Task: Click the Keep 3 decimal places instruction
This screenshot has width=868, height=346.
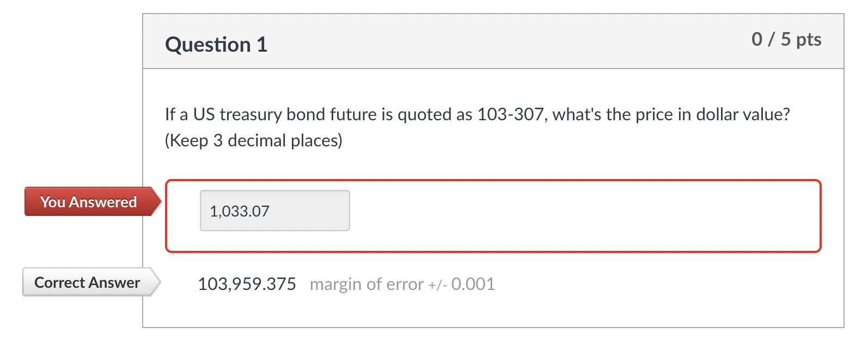Action: (254, 140)
